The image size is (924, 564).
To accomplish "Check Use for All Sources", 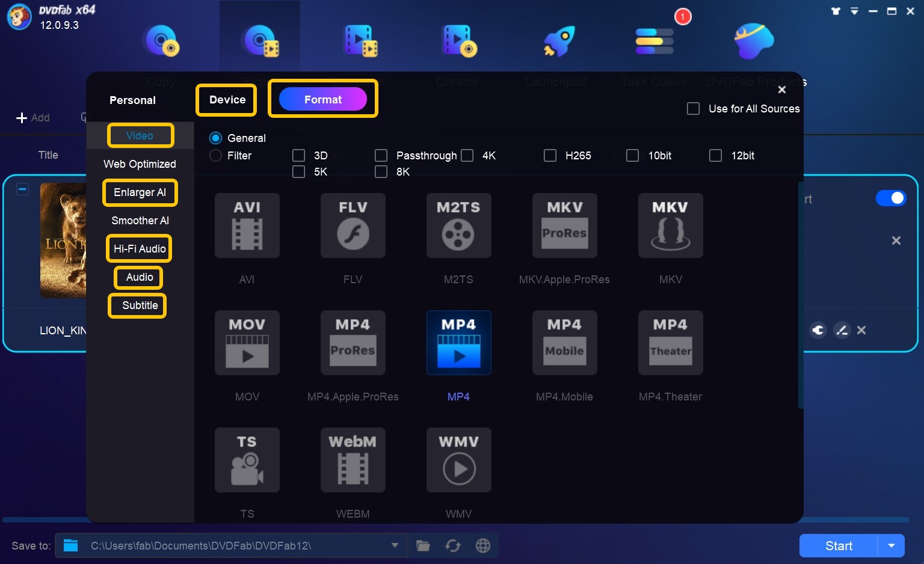I will click(693, 109).
